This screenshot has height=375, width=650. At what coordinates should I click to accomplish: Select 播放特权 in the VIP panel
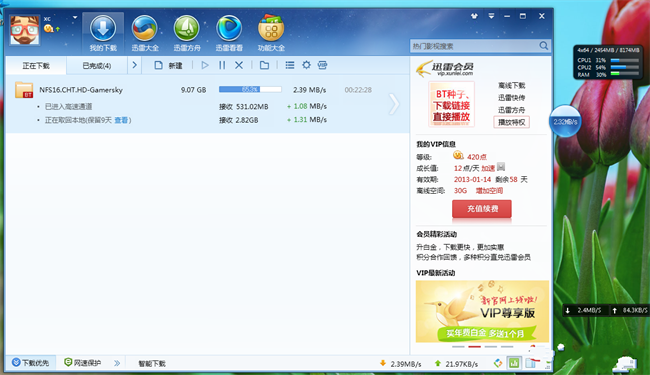[512, 122]
